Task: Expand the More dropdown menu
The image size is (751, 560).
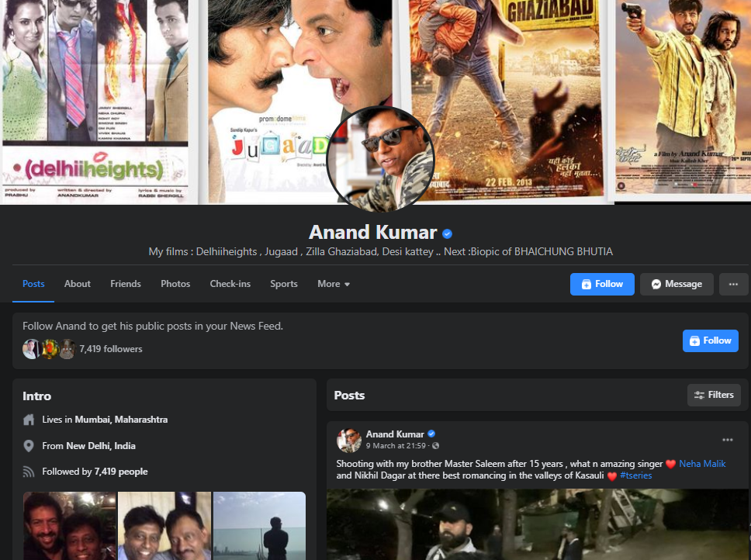Action: (334, 284)
